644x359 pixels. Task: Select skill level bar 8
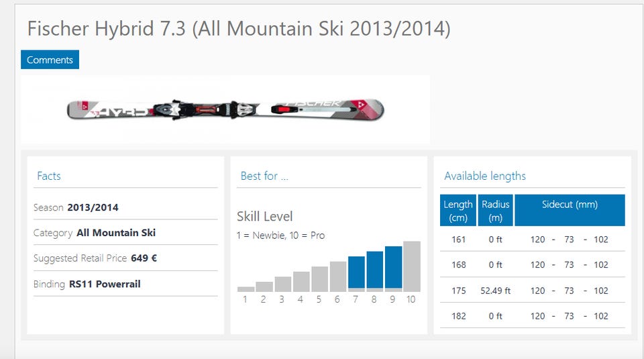[374, 271]
